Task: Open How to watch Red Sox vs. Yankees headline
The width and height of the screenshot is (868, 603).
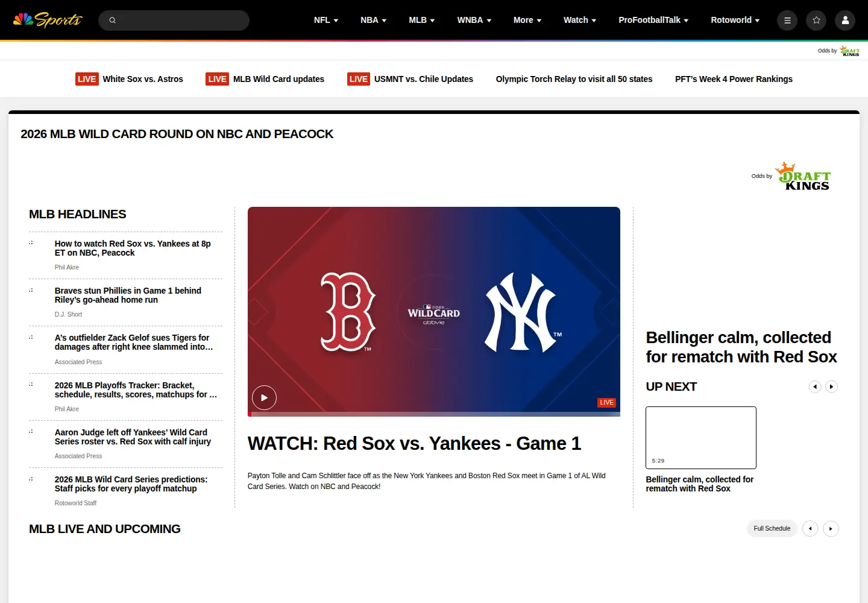Action: pos(133,248)
